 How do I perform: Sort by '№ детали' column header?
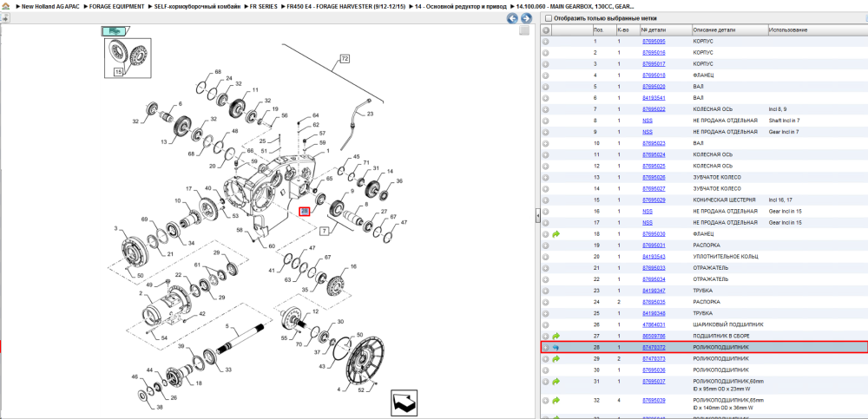666,29
